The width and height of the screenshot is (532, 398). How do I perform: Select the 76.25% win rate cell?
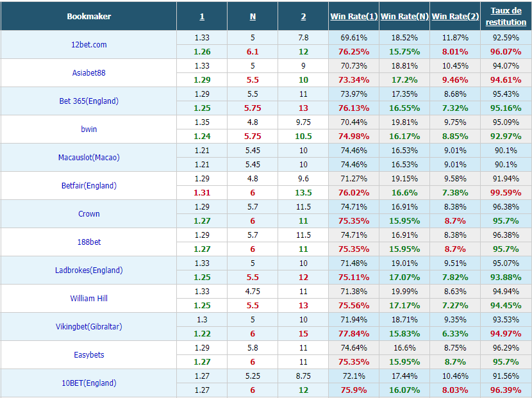point(354,51)
